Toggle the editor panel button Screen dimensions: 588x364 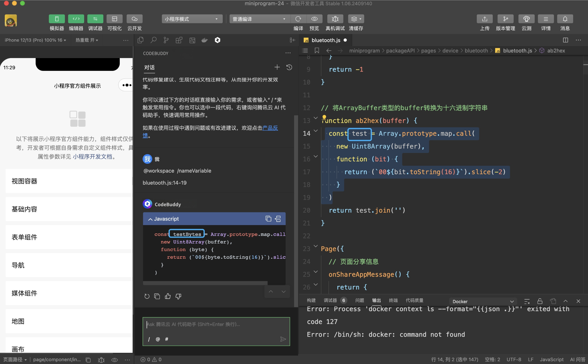tap(76, 19)
